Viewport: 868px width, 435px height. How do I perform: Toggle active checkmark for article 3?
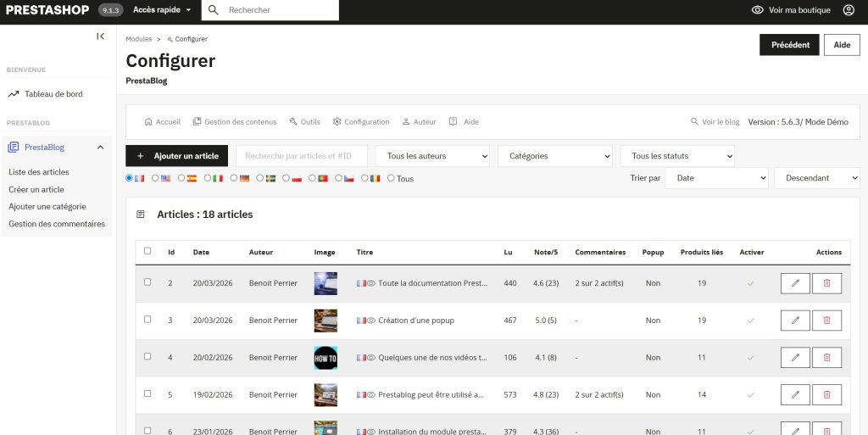(x=751, y=321)
